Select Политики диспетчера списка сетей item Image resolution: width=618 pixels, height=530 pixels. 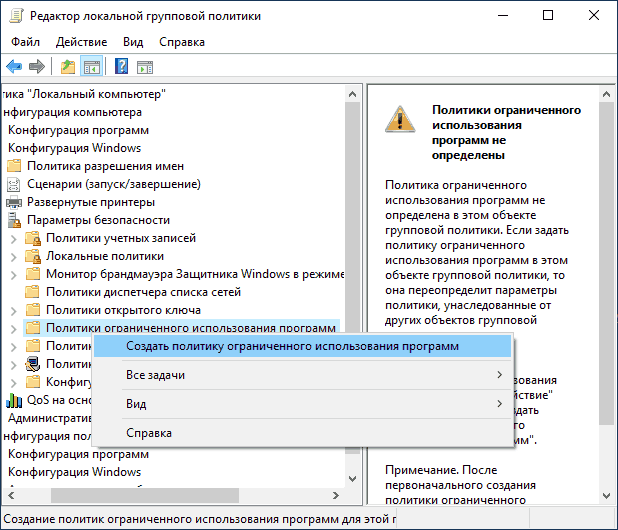[x=143, y=292]
